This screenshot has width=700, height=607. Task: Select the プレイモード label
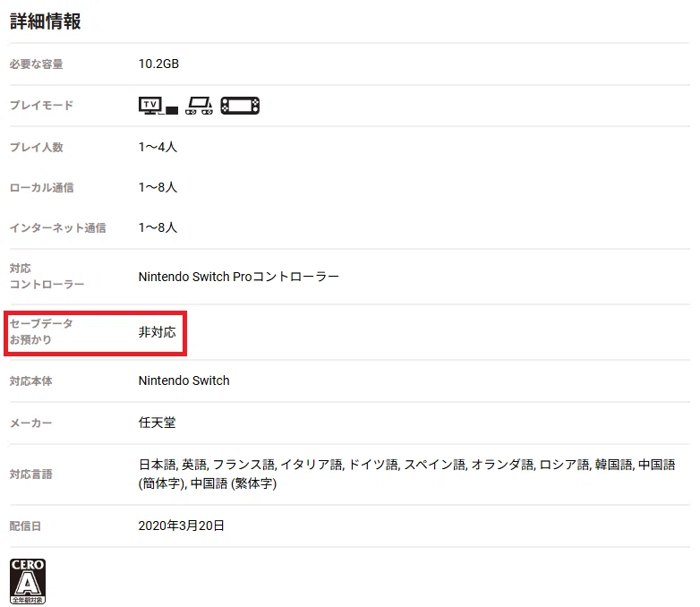[x=41, y=106]
